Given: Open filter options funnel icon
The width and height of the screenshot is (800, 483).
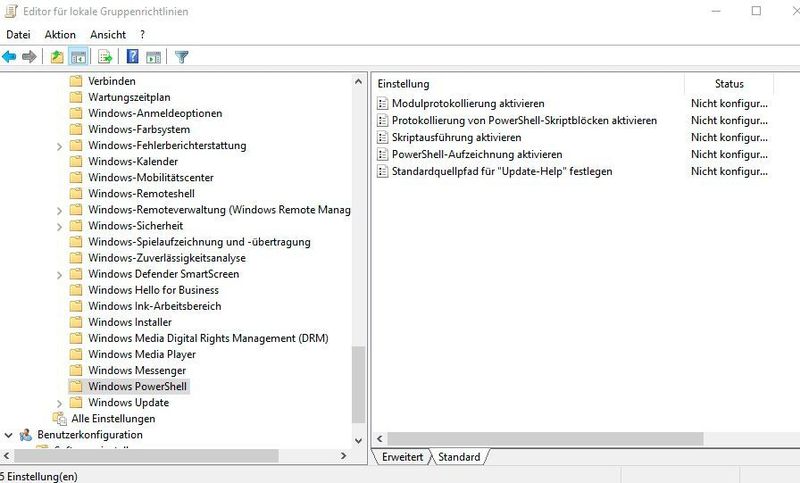Looking at the screenshot, I should pyautogui.click(x=182, y=57).
